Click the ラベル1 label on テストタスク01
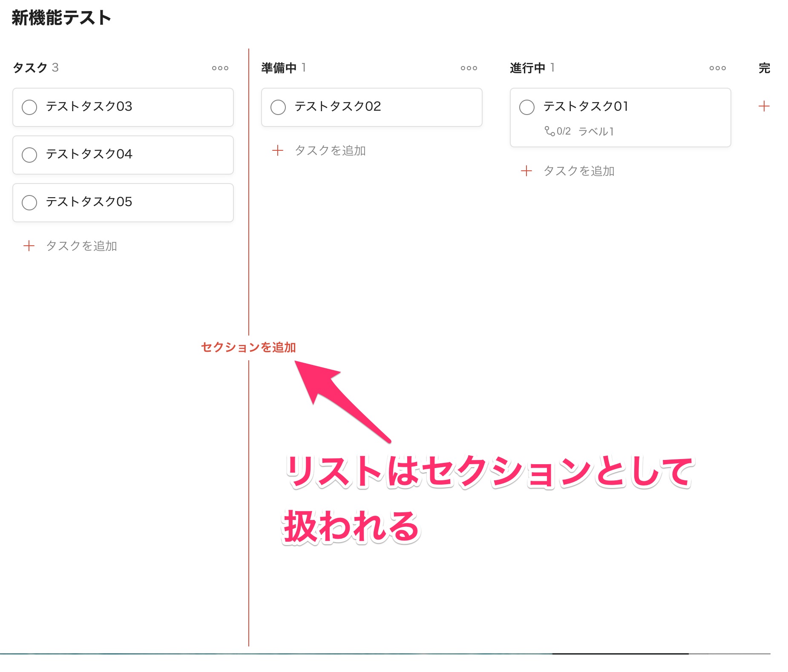The width and height of the screenshot is (788, 672). [x=596, y=131]
